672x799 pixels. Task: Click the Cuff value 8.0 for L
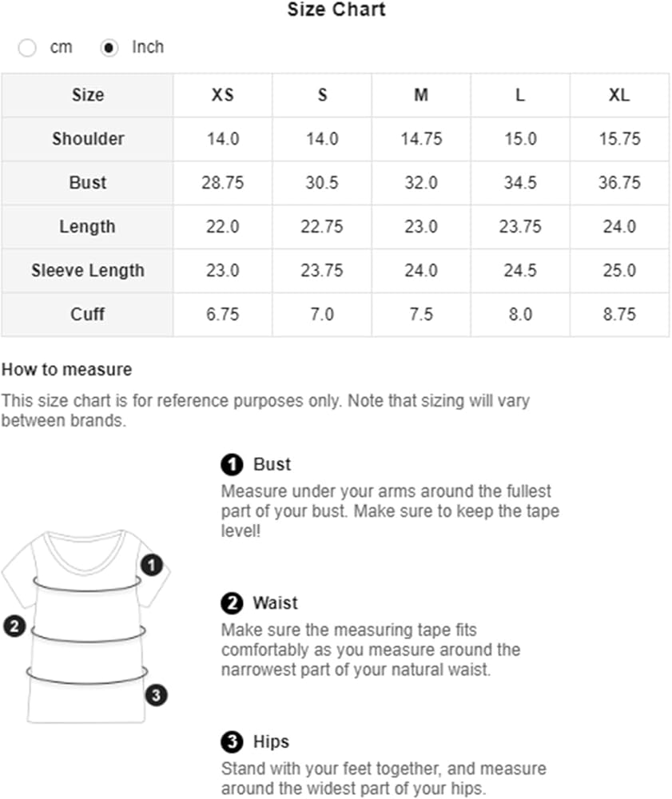520,315
